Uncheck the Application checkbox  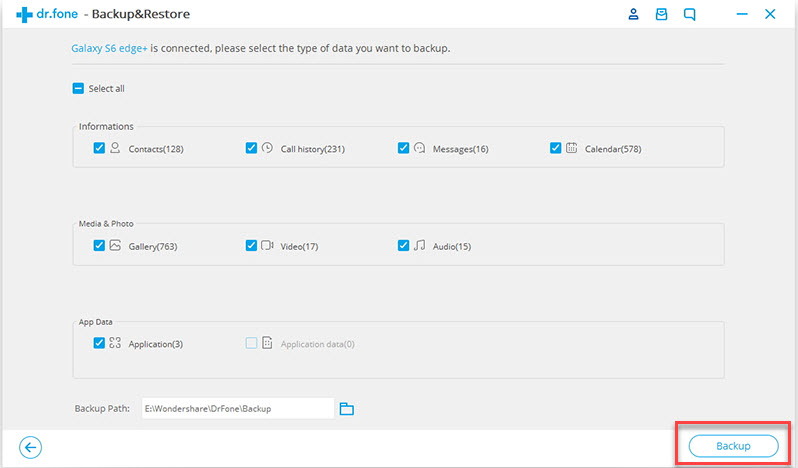tap(99, 343)
